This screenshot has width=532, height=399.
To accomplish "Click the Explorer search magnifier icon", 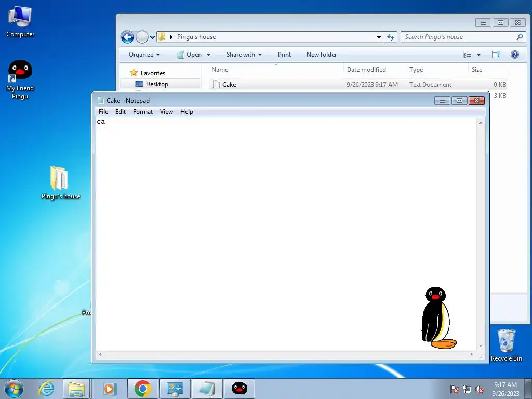I will 520,37.
